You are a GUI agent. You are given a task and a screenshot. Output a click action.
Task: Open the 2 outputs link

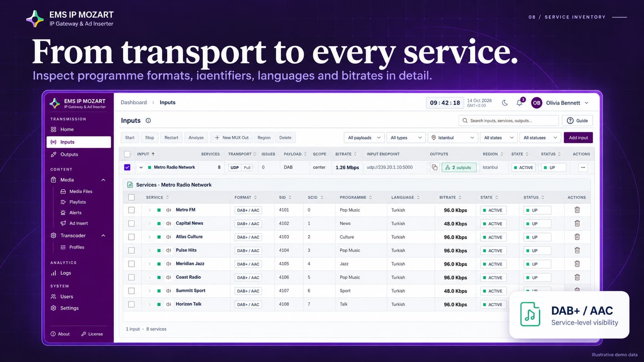point(459,167)
